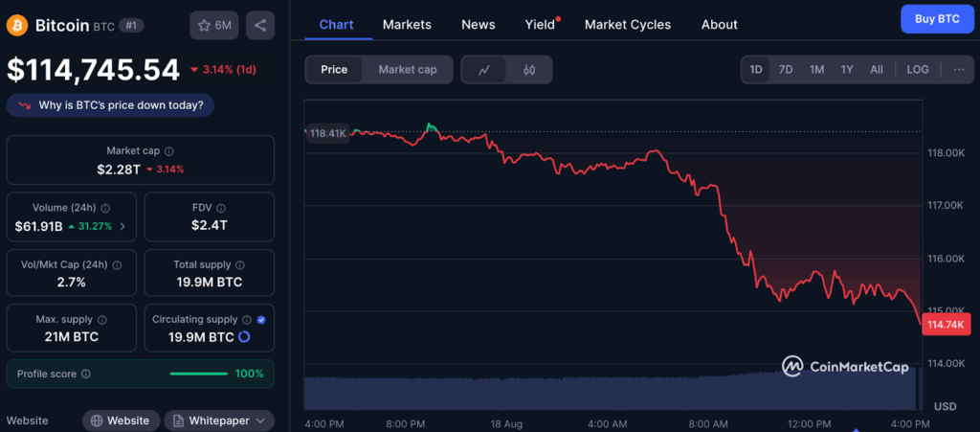Viewport: 980px width, 432px height.
Task: Open the Market Cycles tab
Action: (627, 25)
